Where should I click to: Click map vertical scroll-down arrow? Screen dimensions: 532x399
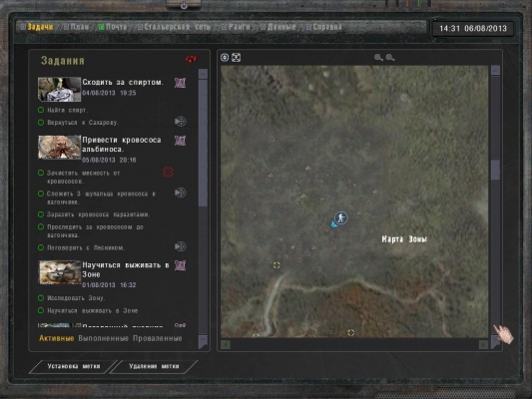pyautogui.click(x=495, y=342)
